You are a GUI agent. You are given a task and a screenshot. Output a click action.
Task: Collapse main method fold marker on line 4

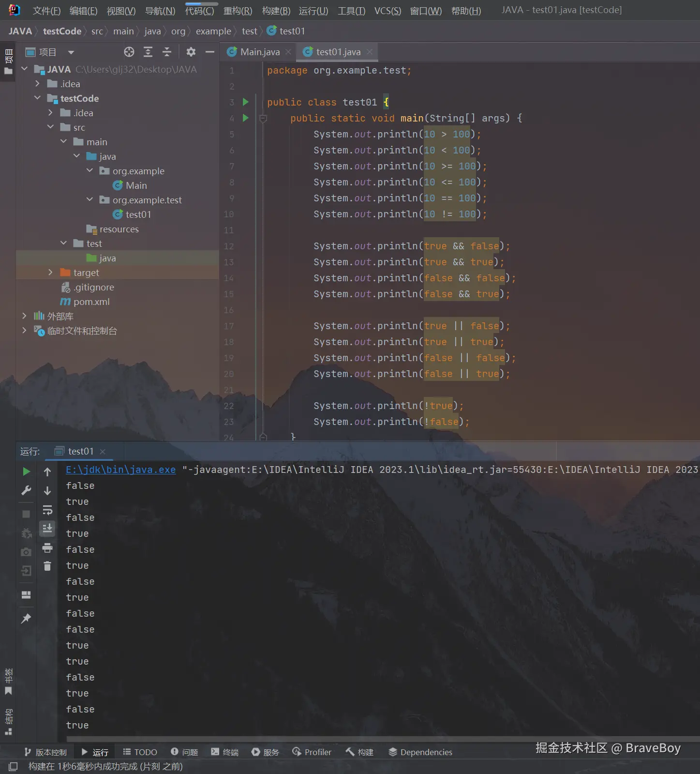tap(263, 118)
